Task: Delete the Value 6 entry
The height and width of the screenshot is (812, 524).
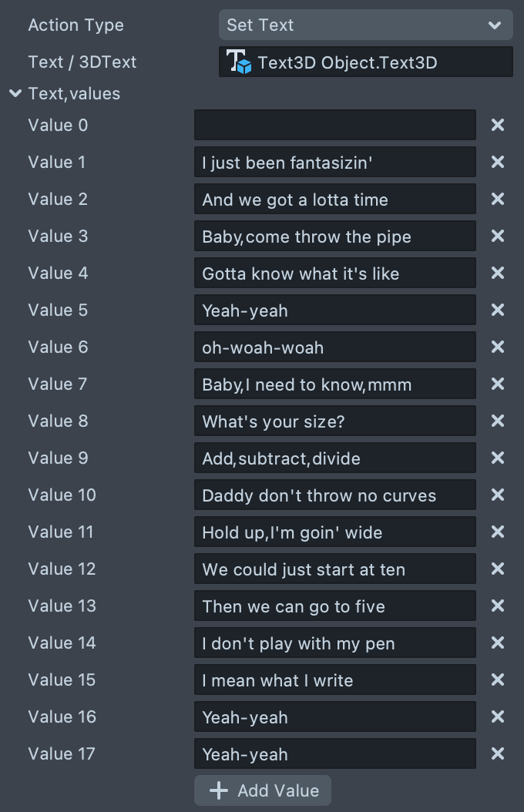Action: [498, 347]
